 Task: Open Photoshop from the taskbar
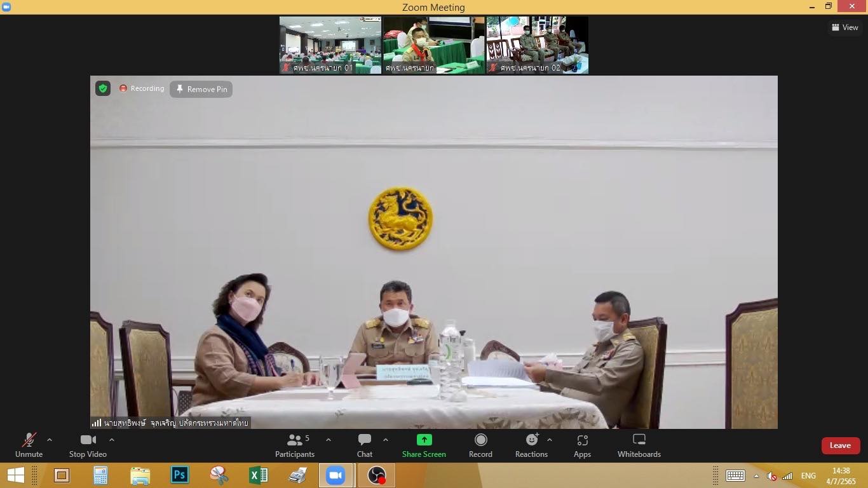pyautogui.click(x=180, y=475)
